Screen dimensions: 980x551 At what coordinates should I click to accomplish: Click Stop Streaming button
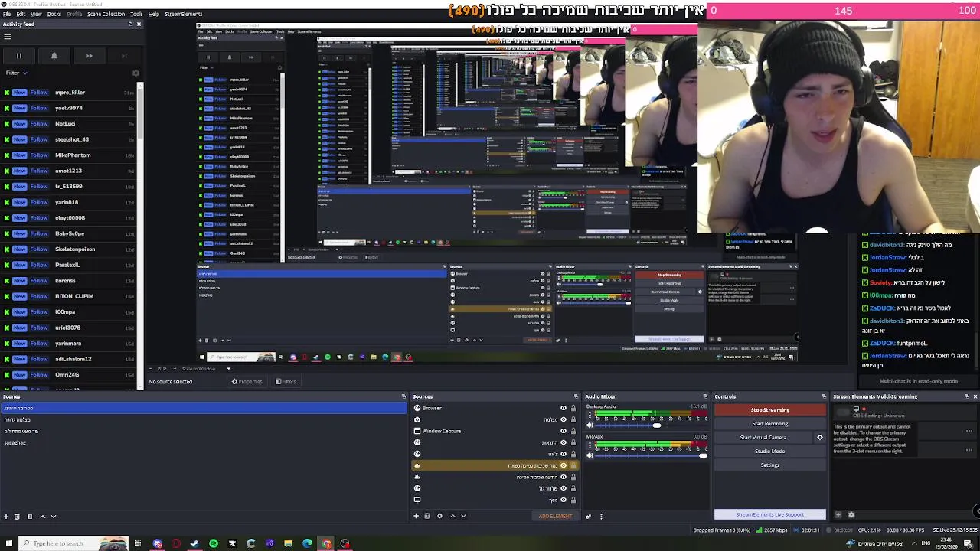[x=770, y=410]
